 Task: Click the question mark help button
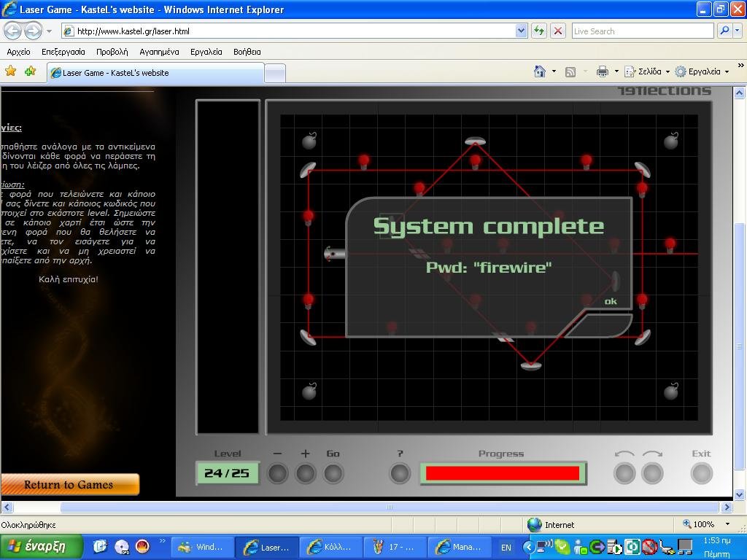coord(400,473)
